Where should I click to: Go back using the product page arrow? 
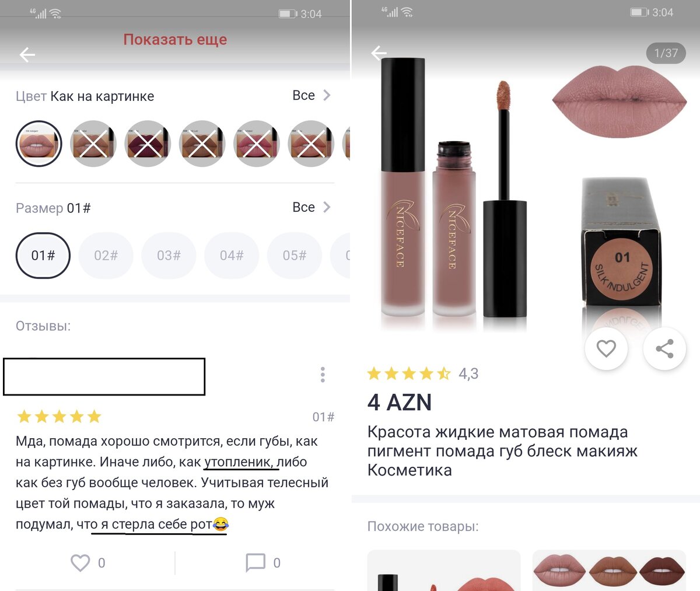click(x=379, y=53)
